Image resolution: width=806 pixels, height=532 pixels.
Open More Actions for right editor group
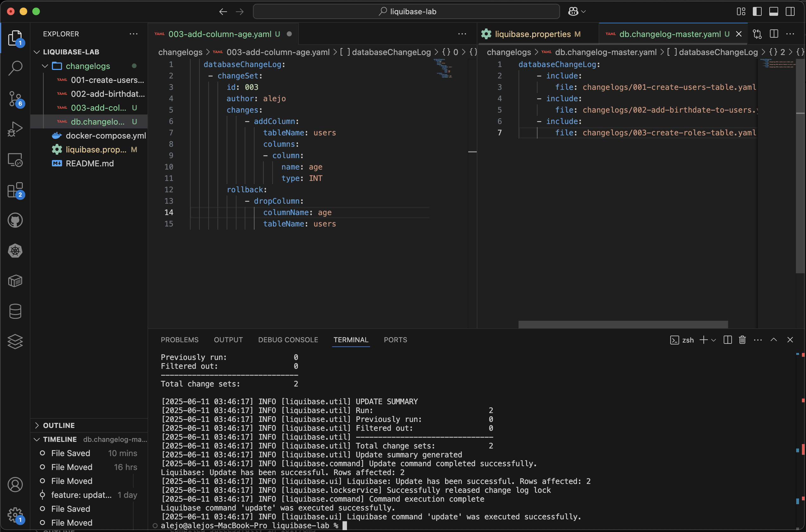pyautogui.click(x=790, y=34)
